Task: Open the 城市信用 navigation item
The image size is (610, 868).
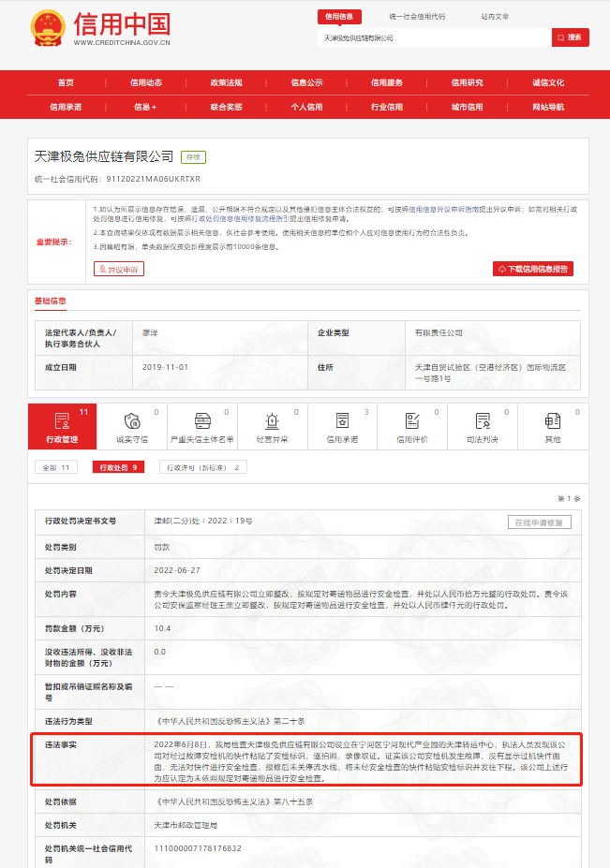Action: [x=467, y=107]
